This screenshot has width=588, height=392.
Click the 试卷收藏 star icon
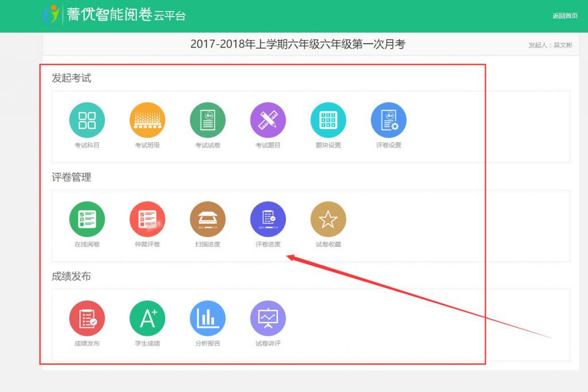pos(328,219)
